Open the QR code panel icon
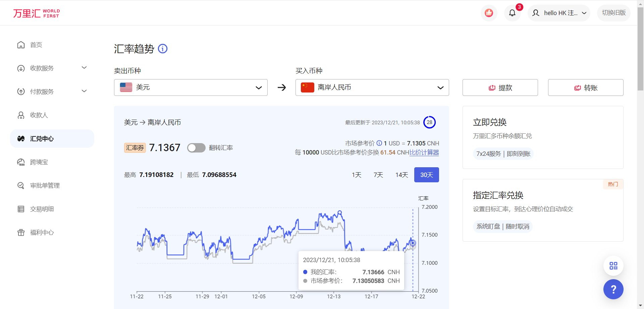 click(613, 265)
